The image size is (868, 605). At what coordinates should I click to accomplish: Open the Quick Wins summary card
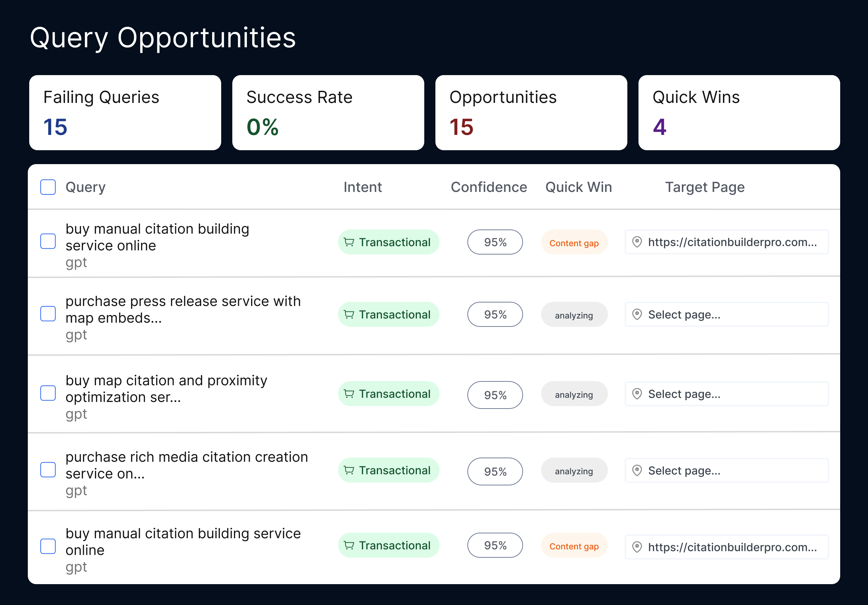tap(739, 112)
